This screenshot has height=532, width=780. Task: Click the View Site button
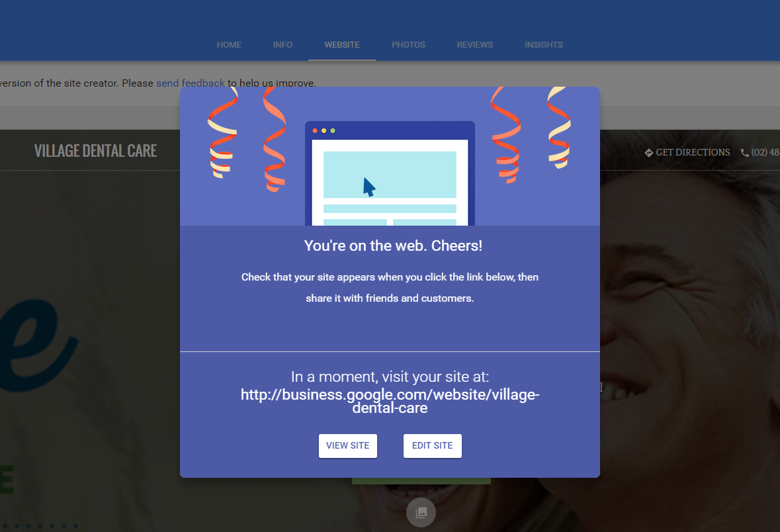point(348,445)
